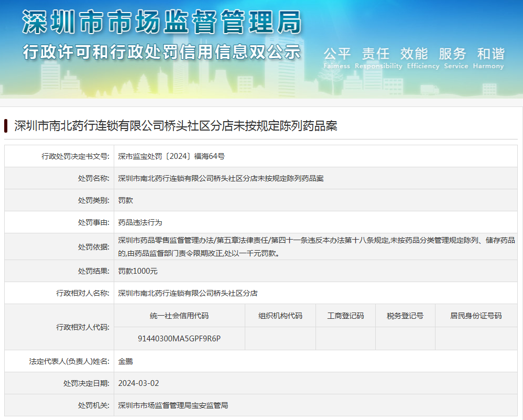Click the 处罚类别 label
Image resolution: width=523 pixels, height=420 pixels.
point(93,200)
